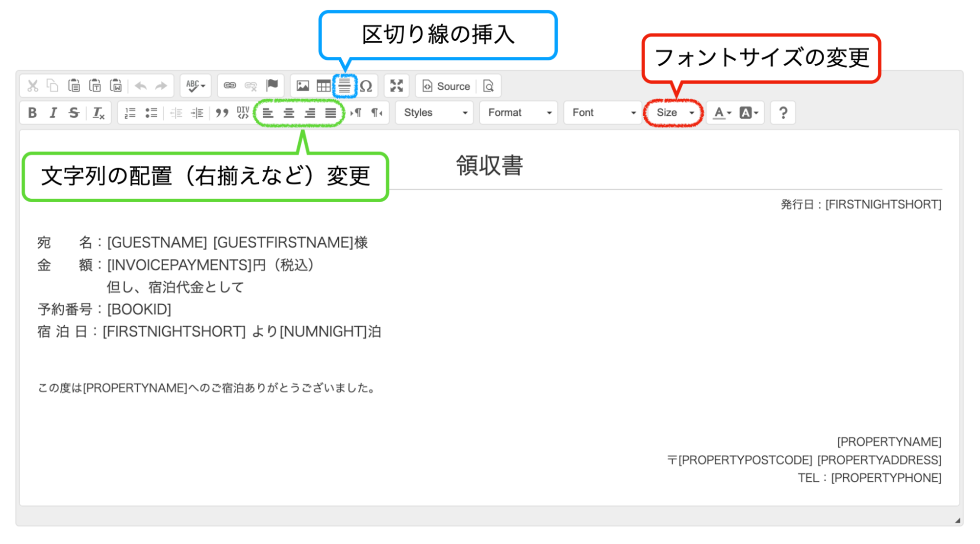Open the Link insertion icon

pos(229,85)
